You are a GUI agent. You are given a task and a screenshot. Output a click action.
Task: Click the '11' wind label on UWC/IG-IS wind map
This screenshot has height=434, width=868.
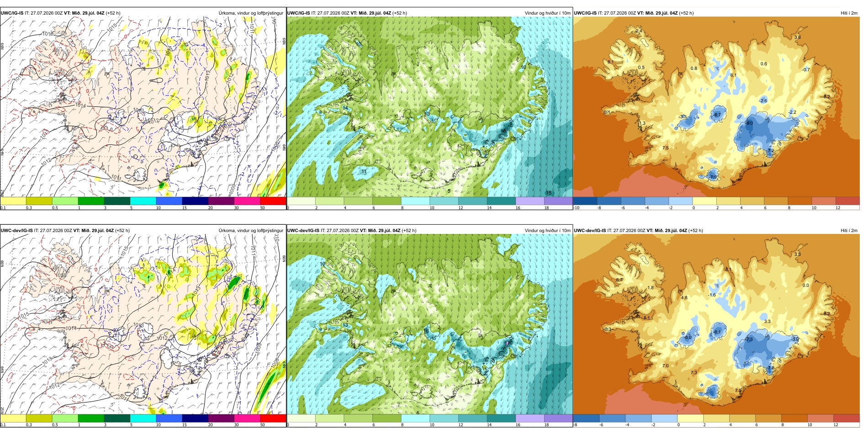364,172
